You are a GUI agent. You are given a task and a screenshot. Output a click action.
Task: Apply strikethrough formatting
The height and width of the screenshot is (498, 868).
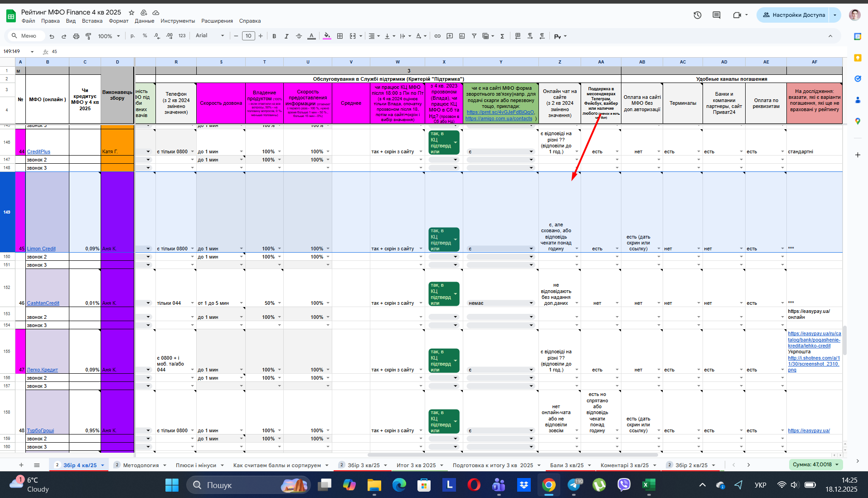pos(299,36)
